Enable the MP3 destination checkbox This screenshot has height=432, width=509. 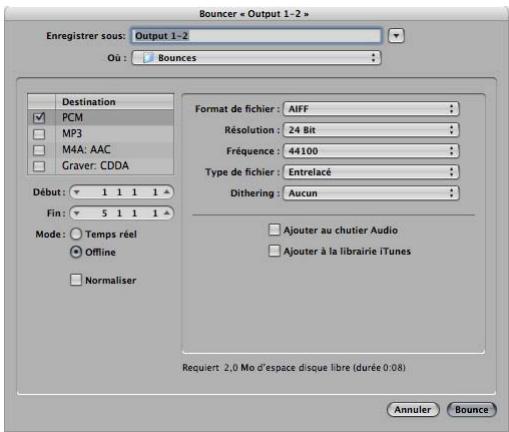(39, 134)
